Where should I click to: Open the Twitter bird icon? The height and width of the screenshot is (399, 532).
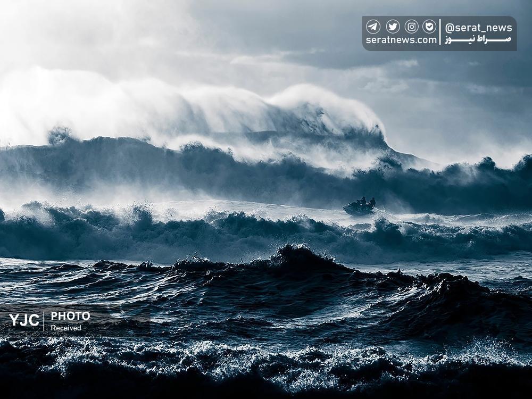tap(393, 27)
